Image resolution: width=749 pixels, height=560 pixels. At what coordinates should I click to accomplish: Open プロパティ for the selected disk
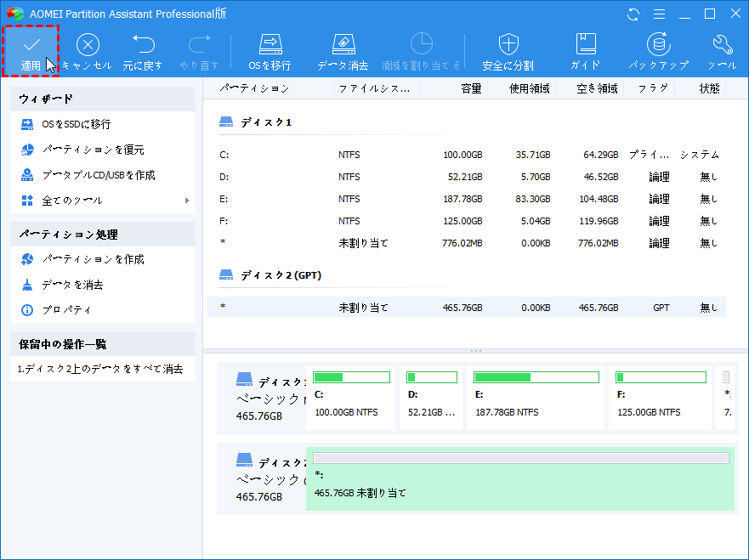(103, 310)
